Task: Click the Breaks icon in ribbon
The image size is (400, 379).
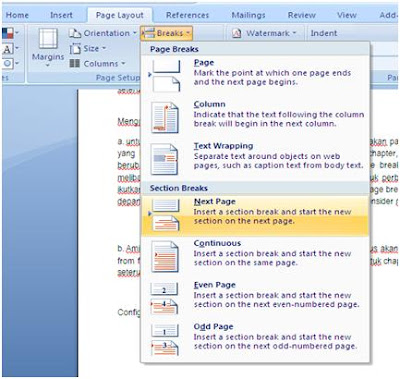Action: 149,33
